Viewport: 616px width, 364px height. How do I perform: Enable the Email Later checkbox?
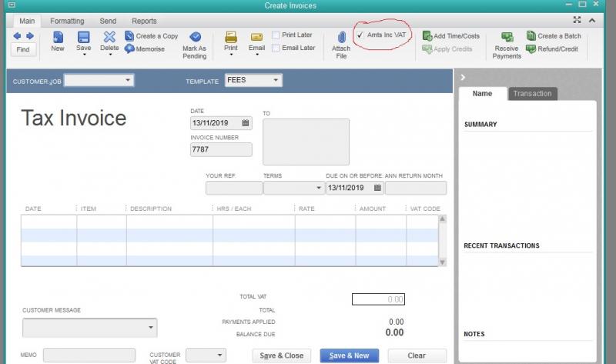pyautogui.click(x=276, y=48)
